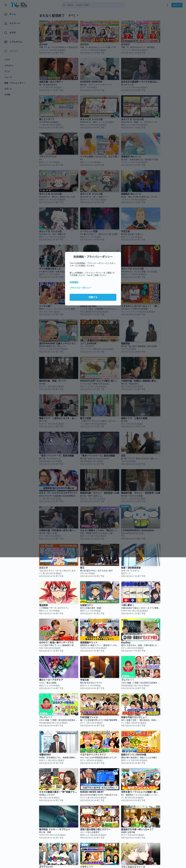186x868 pixels.
Task: Open THE突破ファイル thumbnail
Action: [x=100, y=705]
